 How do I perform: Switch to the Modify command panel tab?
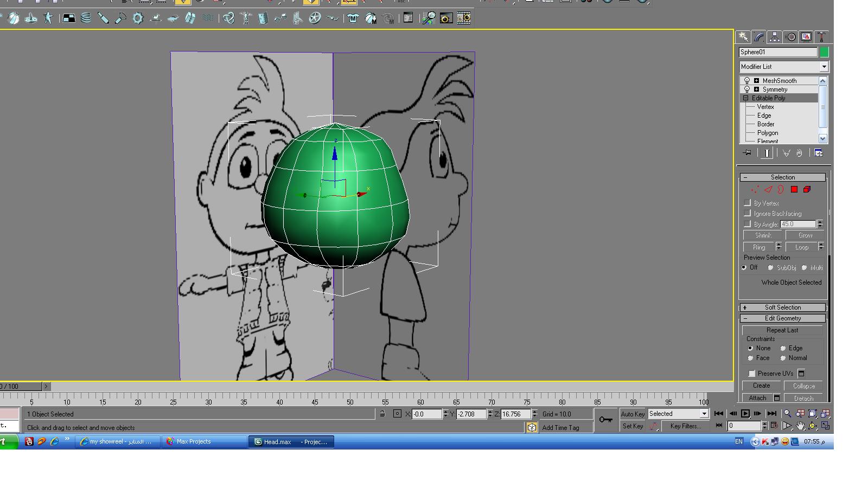tap(759, 37)
